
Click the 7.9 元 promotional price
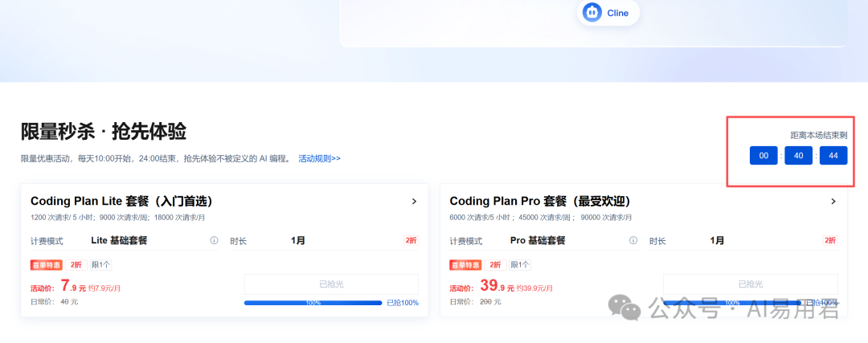(73, 286)
